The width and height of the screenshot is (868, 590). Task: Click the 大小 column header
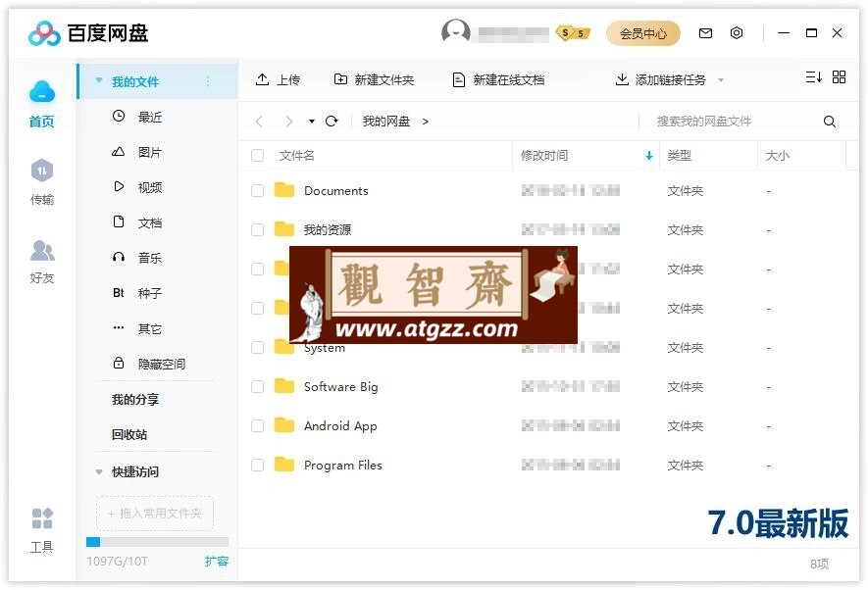(x=777, y=156)
